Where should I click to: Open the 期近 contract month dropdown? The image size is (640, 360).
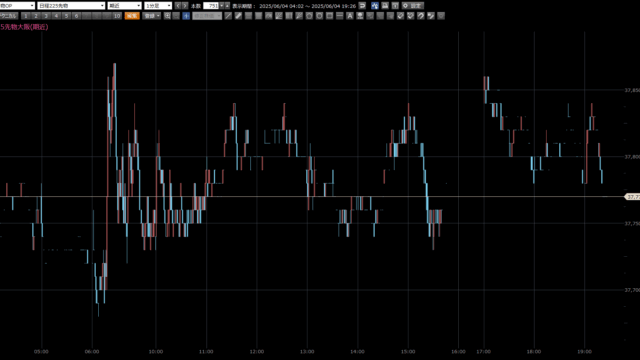[x=124, y=6]
